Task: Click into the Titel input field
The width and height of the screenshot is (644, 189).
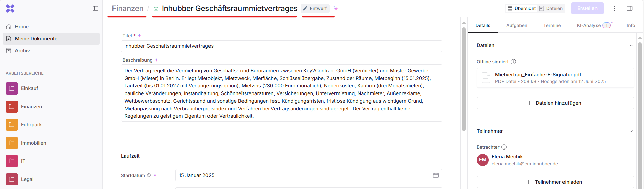Action: click(x=281, y=46)
